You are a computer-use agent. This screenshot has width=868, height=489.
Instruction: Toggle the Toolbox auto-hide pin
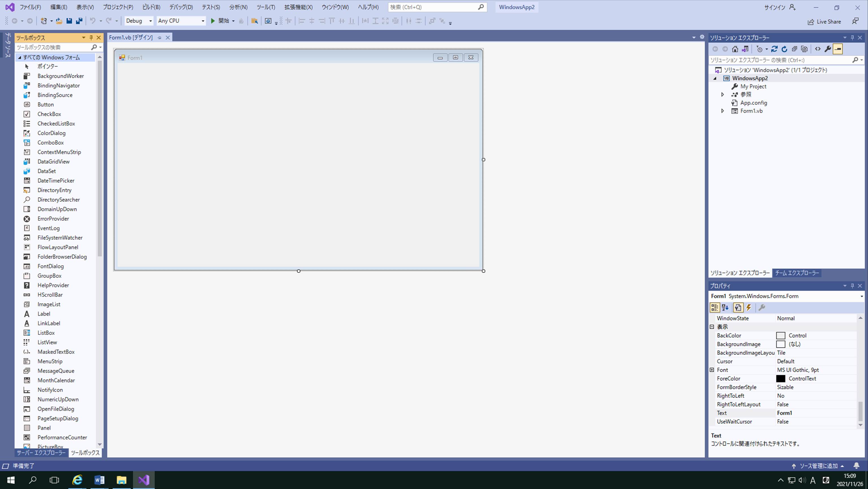click(91, 37)
